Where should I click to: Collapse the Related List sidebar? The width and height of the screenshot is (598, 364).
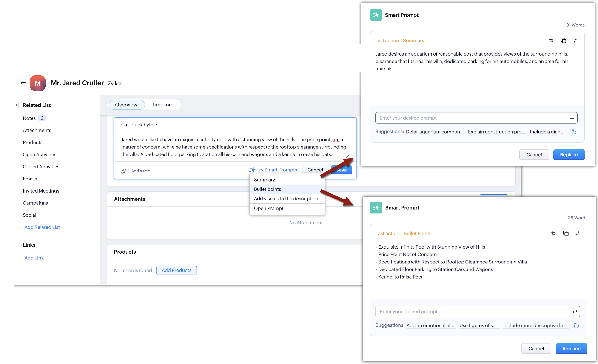17,105
